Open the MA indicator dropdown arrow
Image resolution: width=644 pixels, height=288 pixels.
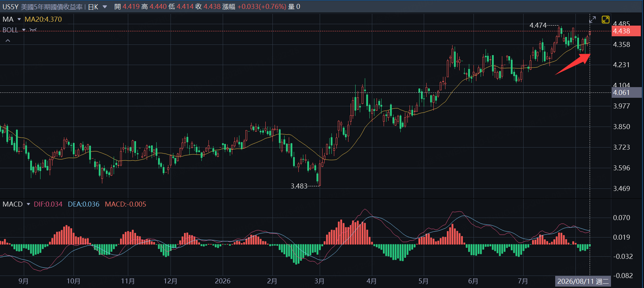(19, 19)
